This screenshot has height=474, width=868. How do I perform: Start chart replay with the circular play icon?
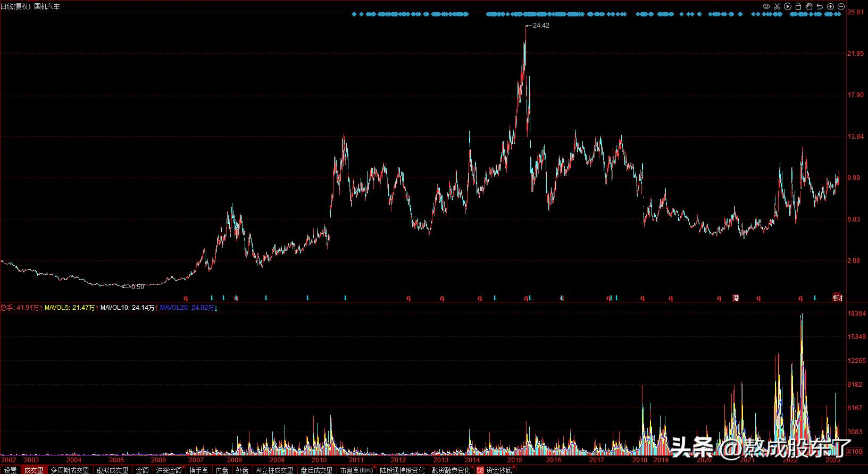pyautogui.click(x=788, y=6)
